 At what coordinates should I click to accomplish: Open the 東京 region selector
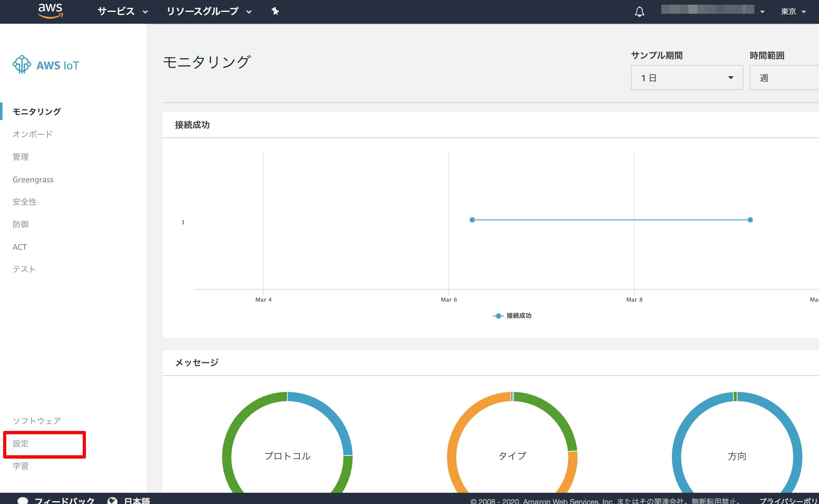(x=793, y=12)
